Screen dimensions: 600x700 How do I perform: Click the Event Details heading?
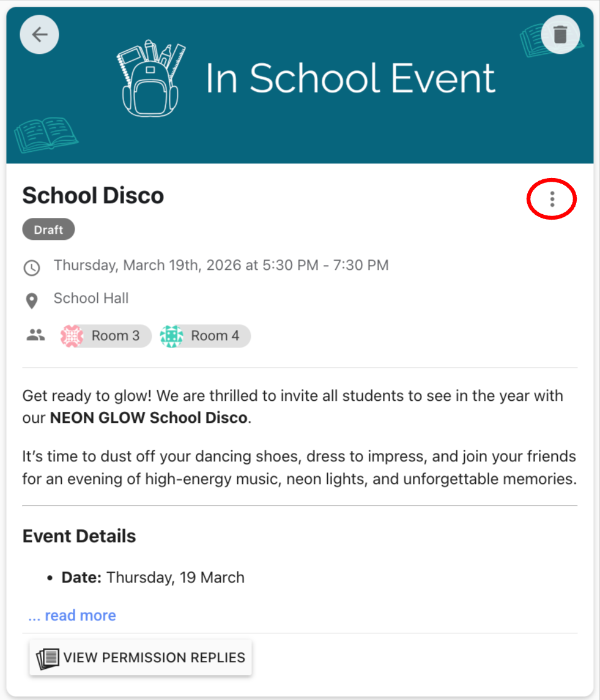79,536
